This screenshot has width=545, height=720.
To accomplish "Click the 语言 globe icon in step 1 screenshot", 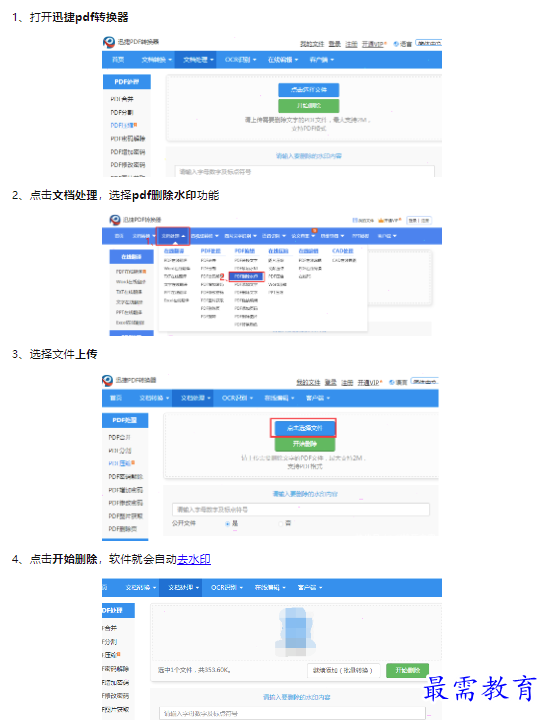I will point(395,44).
